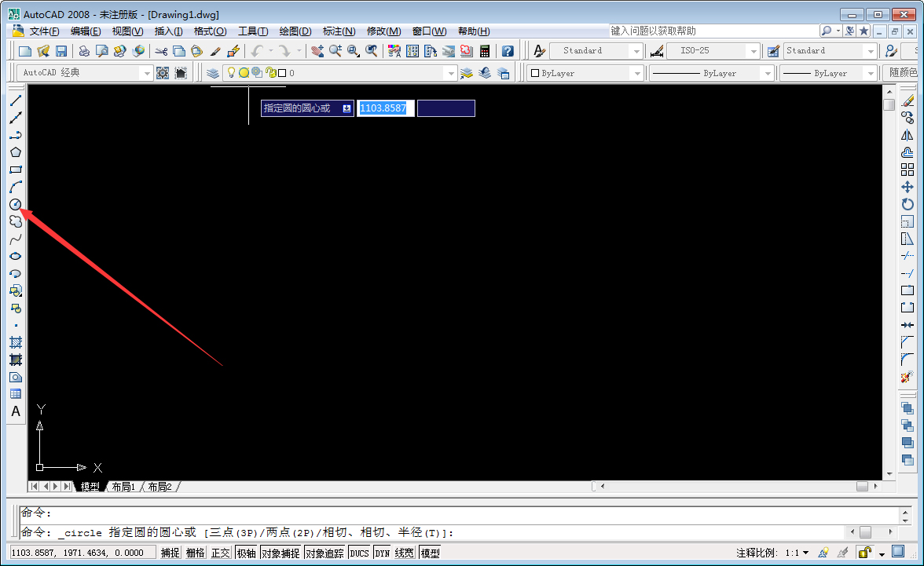Click the clean screen icon in status bar

[898, 552]
